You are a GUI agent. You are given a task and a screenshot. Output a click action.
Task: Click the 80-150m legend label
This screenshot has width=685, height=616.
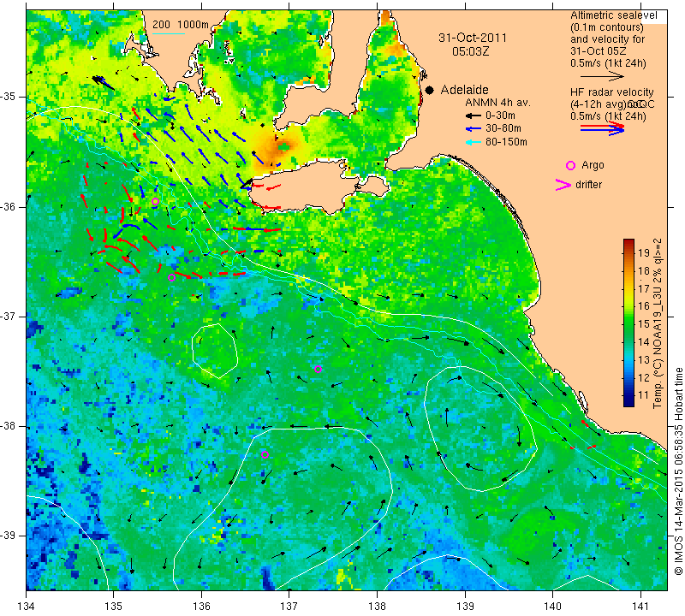(506, 142)
